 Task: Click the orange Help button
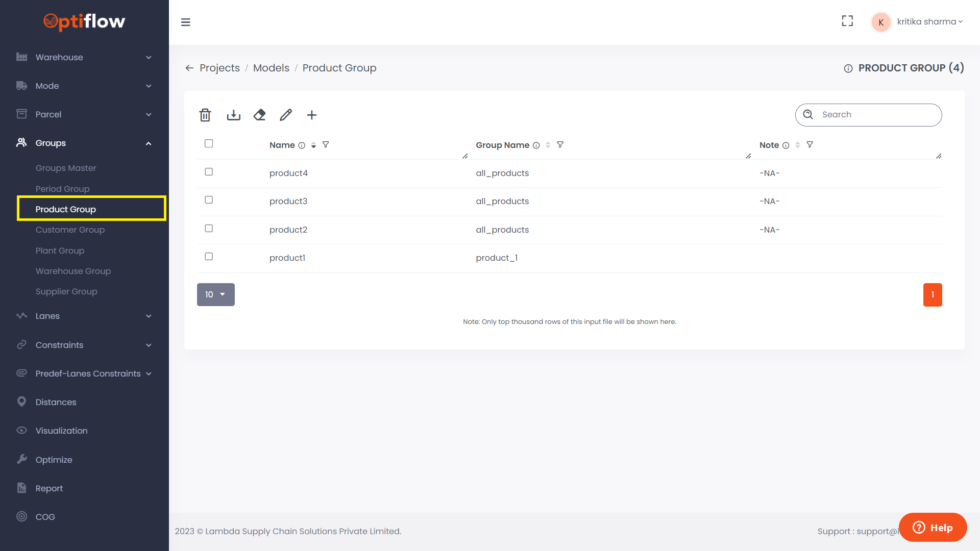pyautogui.click(x=933, y=528)
